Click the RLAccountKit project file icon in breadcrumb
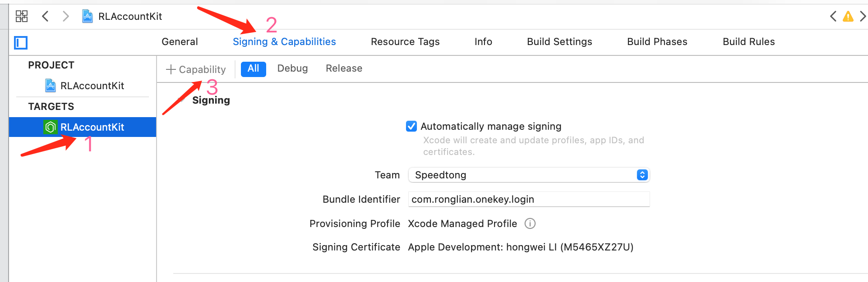Image resolution: width=868 pixels, height=282 pixels. pos(88,17)
